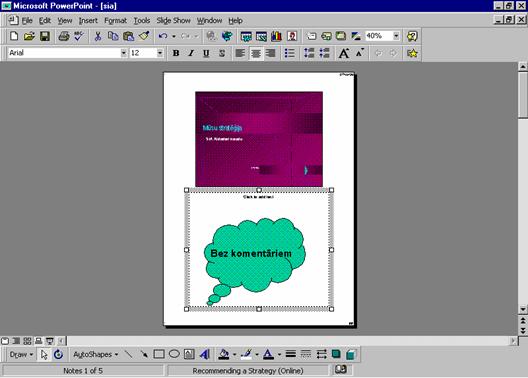Enable center alignment
Viewport: 528px width, 378px height.
[256, 53]
